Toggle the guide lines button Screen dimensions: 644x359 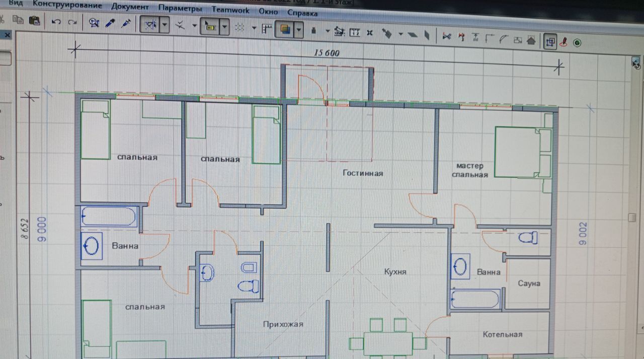150,25
